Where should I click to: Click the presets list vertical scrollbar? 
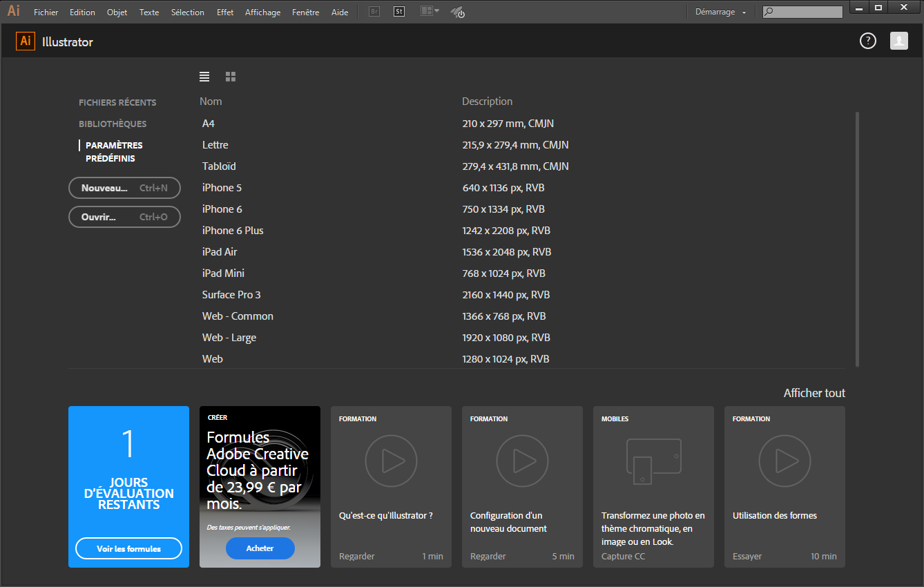(x=857, y=239)
